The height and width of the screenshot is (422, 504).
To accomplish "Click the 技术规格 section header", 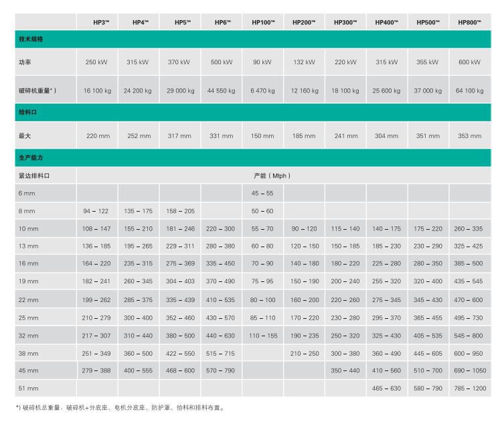I will coord(32,41).
